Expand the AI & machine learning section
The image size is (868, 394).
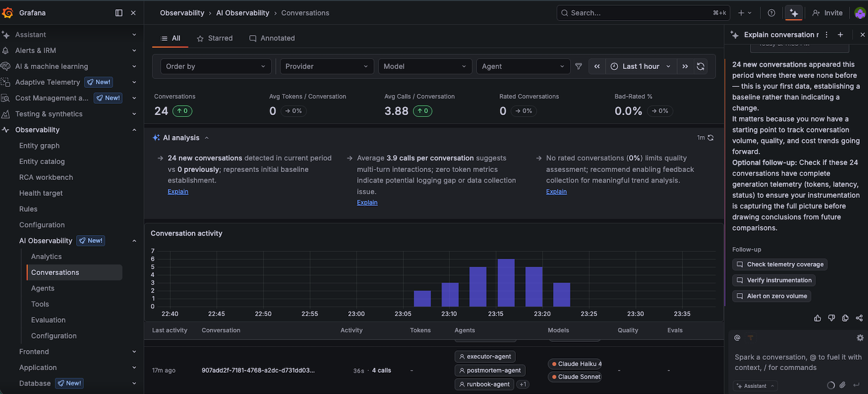tap(134, 66)
